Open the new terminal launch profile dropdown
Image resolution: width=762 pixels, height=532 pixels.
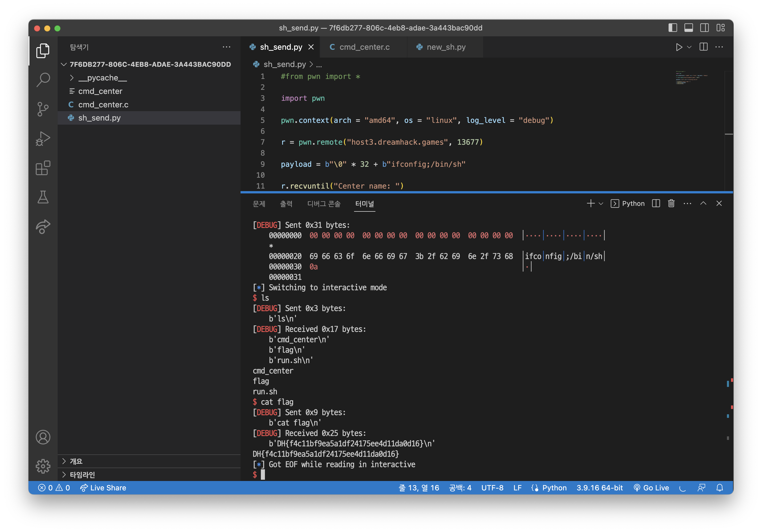pyautogui.click(x=601, y=204)
